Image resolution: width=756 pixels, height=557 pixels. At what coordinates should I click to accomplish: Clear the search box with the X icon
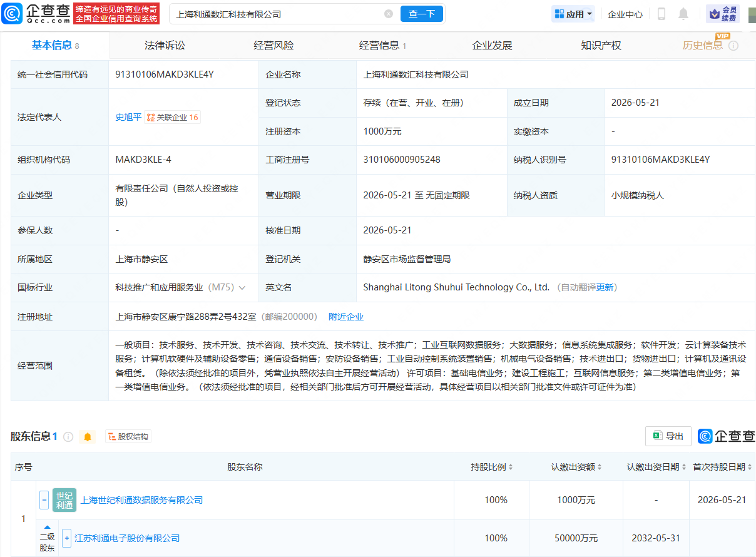pos(389,14)
